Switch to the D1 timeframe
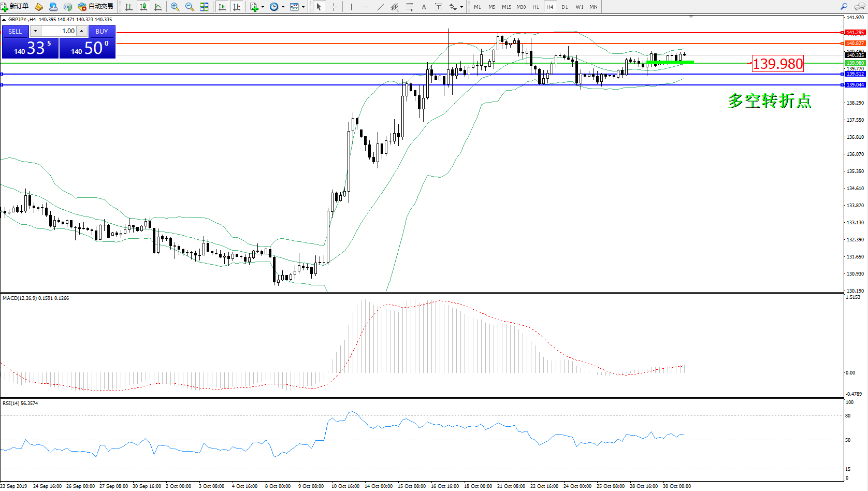 coord(565,7)
